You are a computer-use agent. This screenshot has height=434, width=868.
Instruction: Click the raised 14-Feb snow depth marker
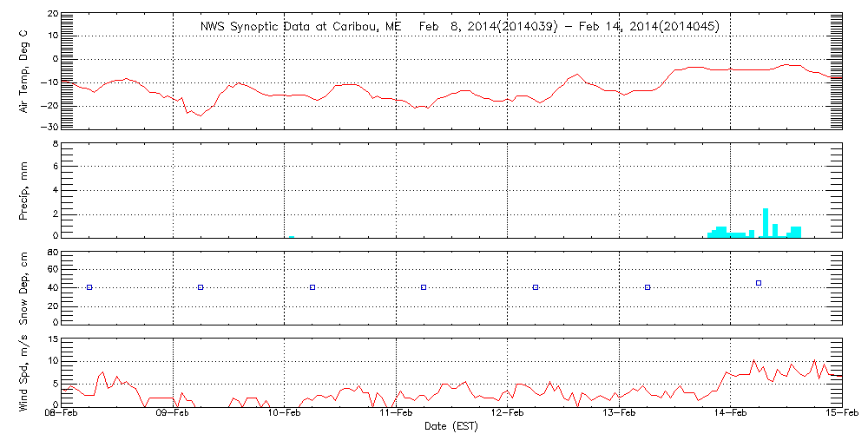point(759,283)
